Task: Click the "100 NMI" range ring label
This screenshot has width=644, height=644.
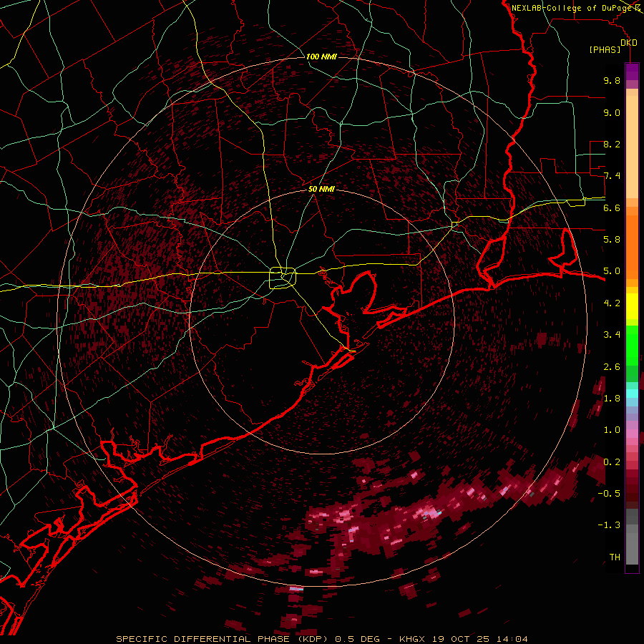Action: pos(321,57)
